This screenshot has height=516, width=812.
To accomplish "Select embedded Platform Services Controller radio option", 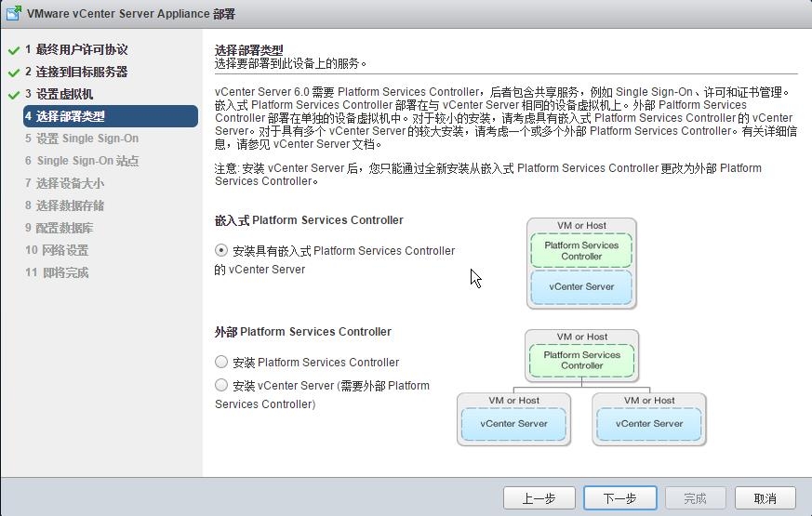I will tap(221, 250).
